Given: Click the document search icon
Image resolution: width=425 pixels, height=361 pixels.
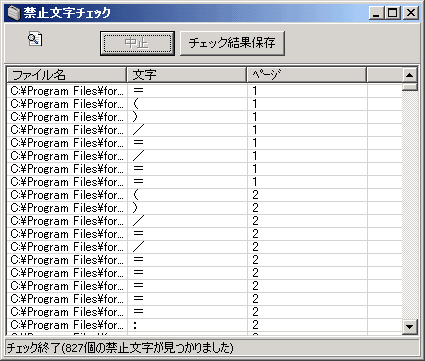Looking at the screenshot, I should pyautogui.click(x=35, y=39).
